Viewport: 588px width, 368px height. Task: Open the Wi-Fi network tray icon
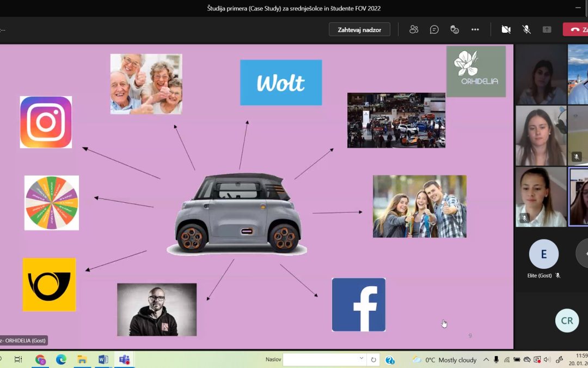pyautogui.click(x=507, y=360)
